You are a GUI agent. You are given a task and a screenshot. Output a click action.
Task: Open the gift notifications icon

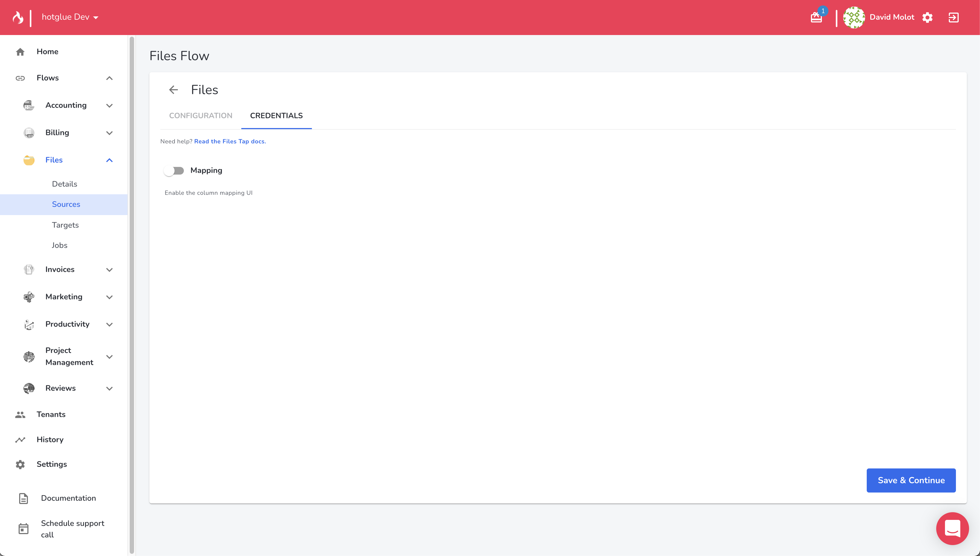816,17
